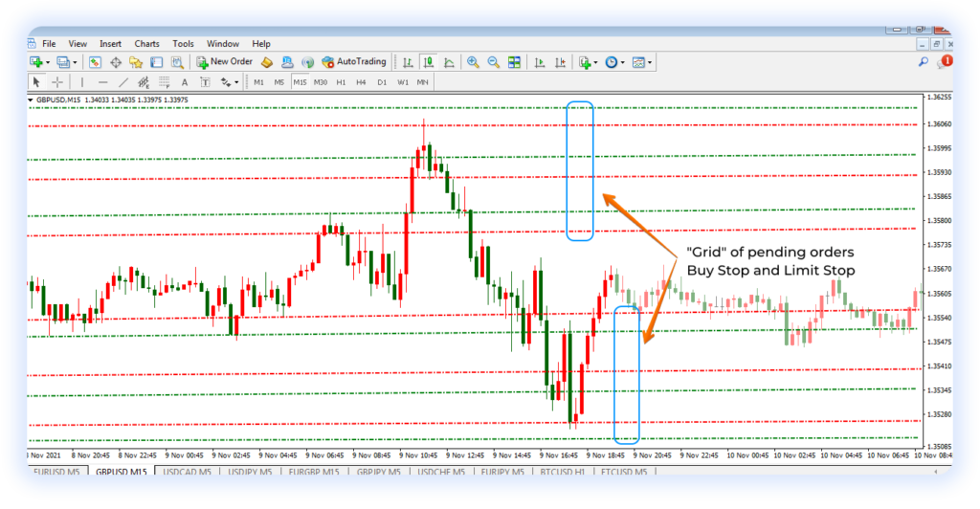Open the Tools menu

[183, 44]
